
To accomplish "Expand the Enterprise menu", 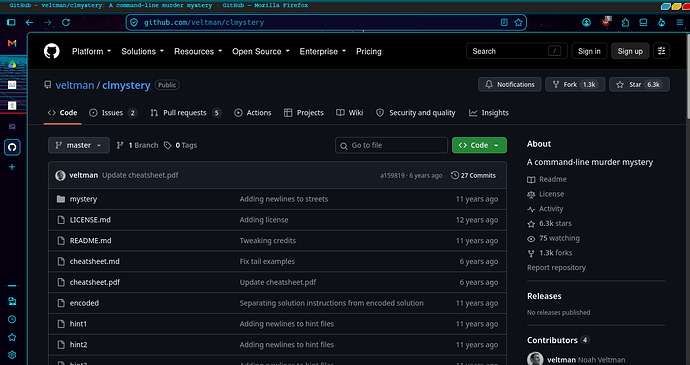I will (x=323, y=52).
